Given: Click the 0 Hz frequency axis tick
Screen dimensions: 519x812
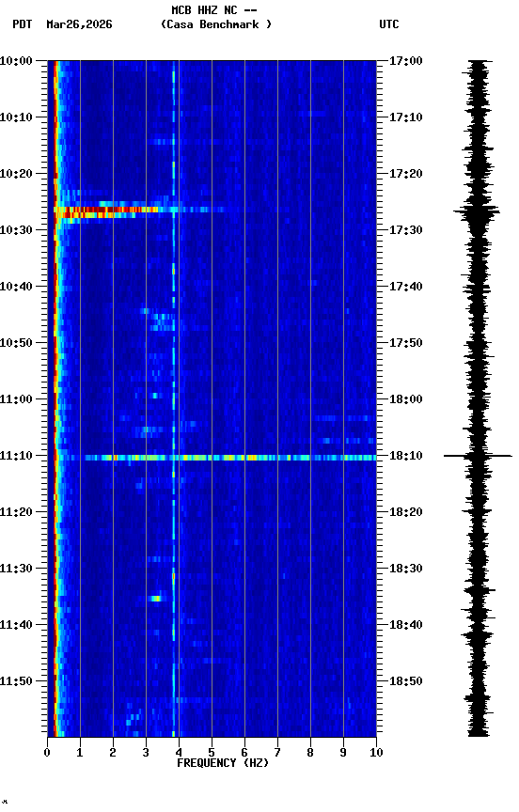Looking at the screenshot, I should coord(47,753).
